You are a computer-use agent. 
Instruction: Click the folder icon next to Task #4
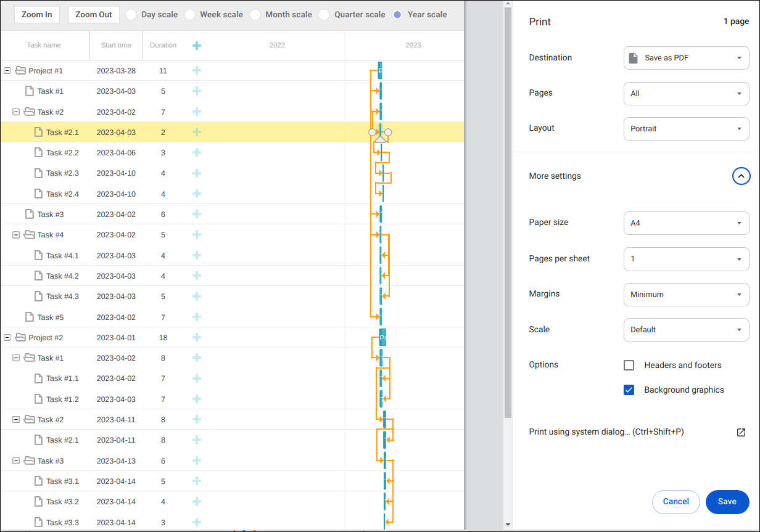[x=29, y=234]
